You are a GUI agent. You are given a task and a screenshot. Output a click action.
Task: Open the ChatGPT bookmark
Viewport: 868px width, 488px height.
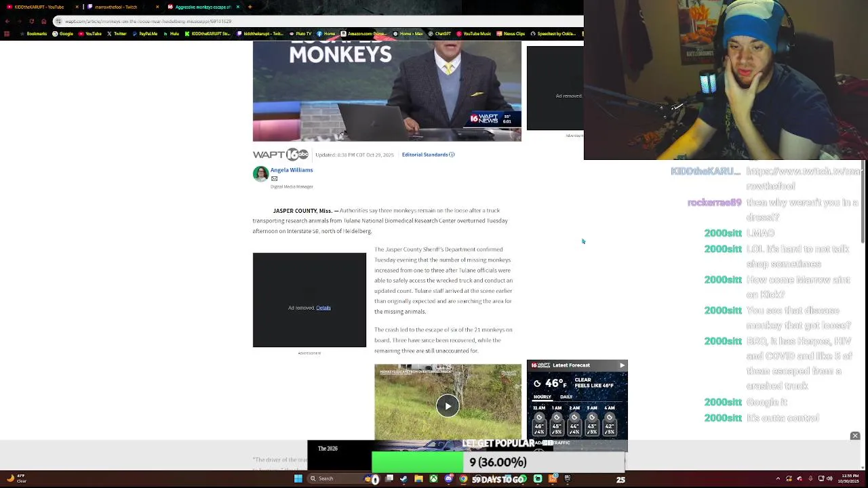(439, 34)
